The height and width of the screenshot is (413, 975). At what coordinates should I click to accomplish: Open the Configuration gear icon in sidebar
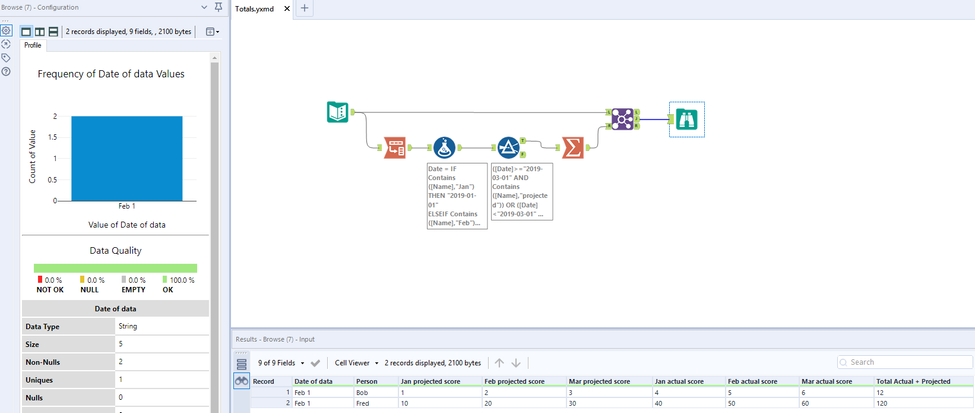[6, 30]
